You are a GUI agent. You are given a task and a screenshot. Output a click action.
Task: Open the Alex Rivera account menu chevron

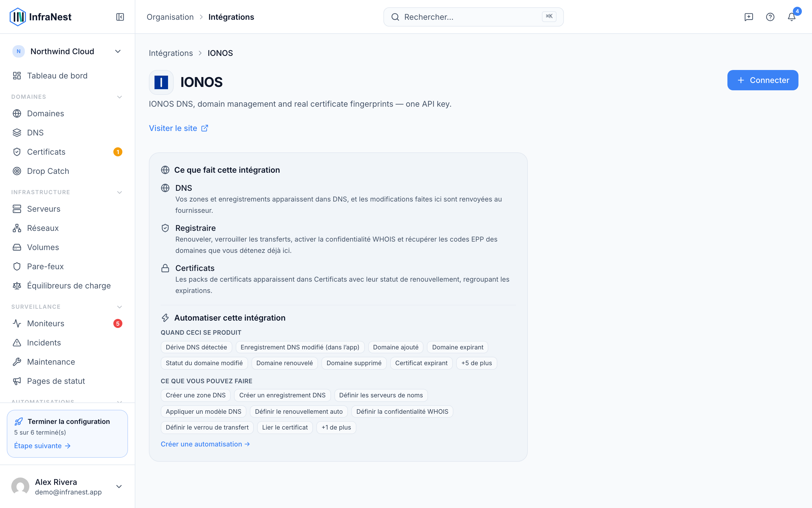119,487
